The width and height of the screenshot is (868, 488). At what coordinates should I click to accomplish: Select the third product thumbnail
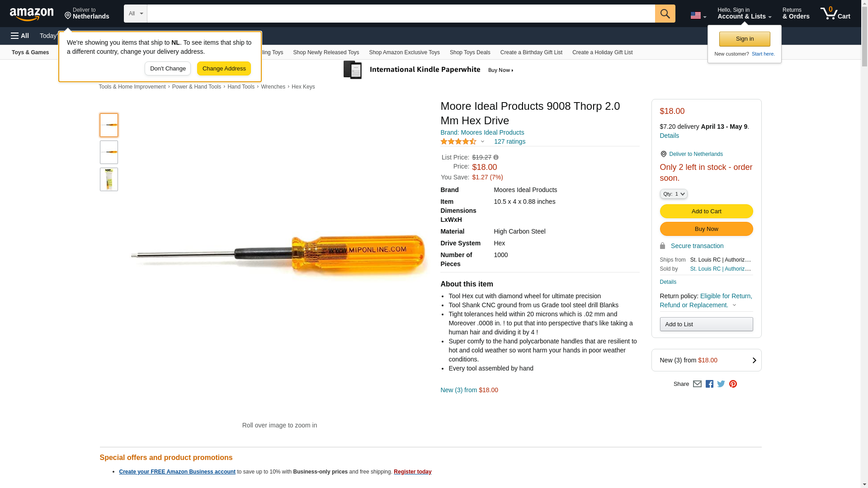pos(109,179)
